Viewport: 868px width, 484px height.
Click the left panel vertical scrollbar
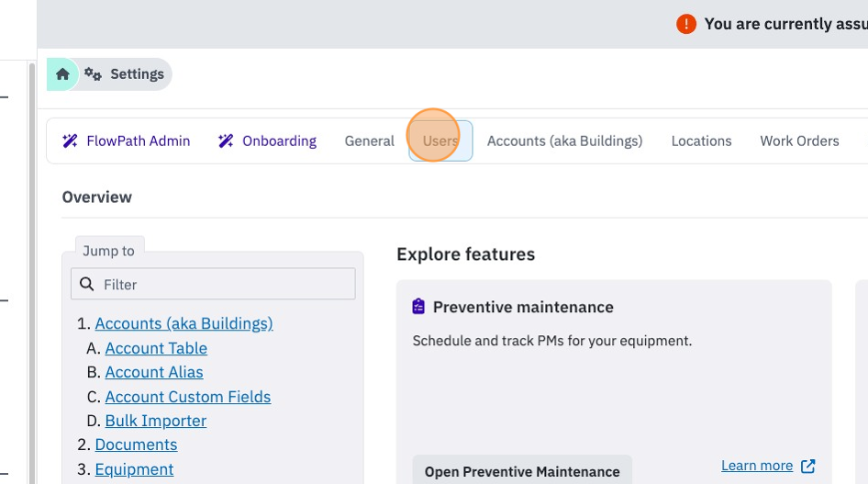31,271
